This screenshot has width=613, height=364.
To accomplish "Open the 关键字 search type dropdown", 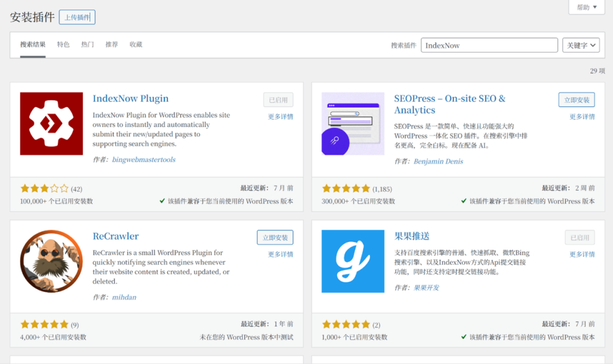I will (x=581, y=45).
